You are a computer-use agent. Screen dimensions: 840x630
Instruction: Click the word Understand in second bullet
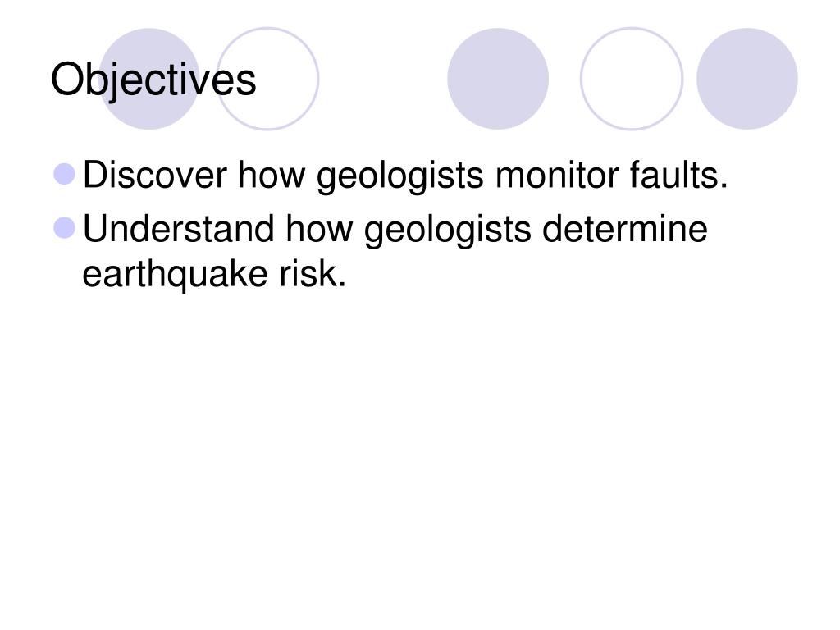coord(178,229)
